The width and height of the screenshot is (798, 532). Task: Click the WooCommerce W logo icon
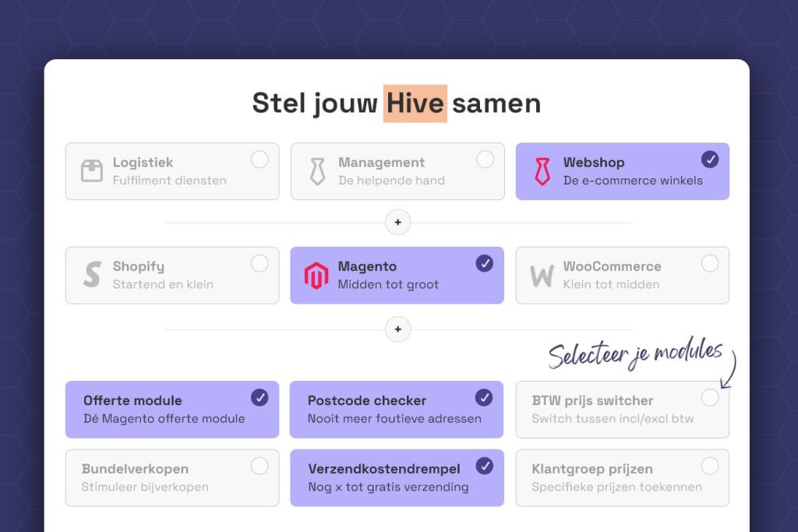tap(542, 276)
